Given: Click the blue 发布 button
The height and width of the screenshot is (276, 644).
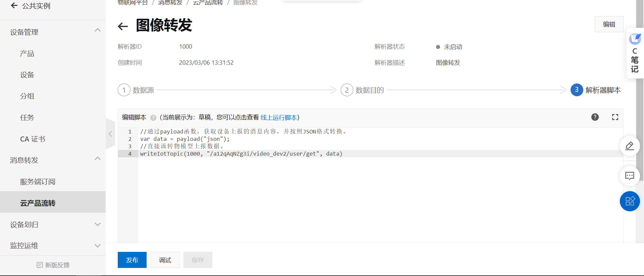Looking at the screenshot, I should pos(132,260).
